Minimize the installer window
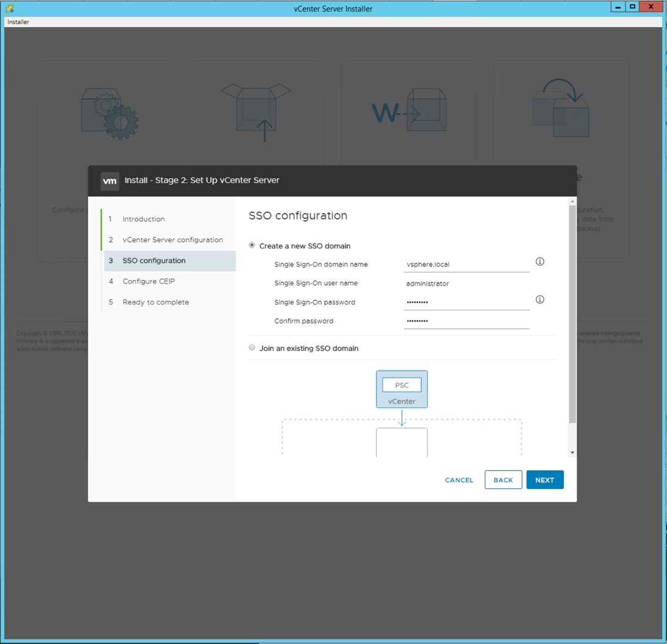This screenshot has width=667, height=644. pyautogui.click(x=618, y=7)
